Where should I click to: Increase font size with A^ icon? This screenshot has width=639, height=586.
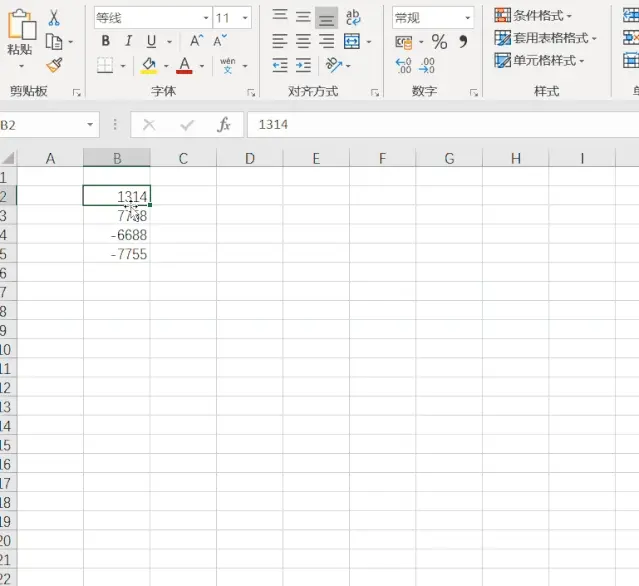[196, 41]
